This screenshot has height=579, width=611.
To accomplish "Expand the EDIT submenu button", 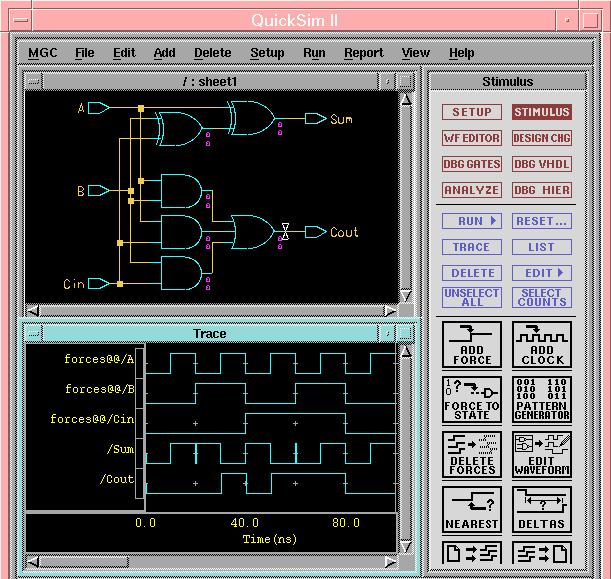I will (x=541, y=273).
